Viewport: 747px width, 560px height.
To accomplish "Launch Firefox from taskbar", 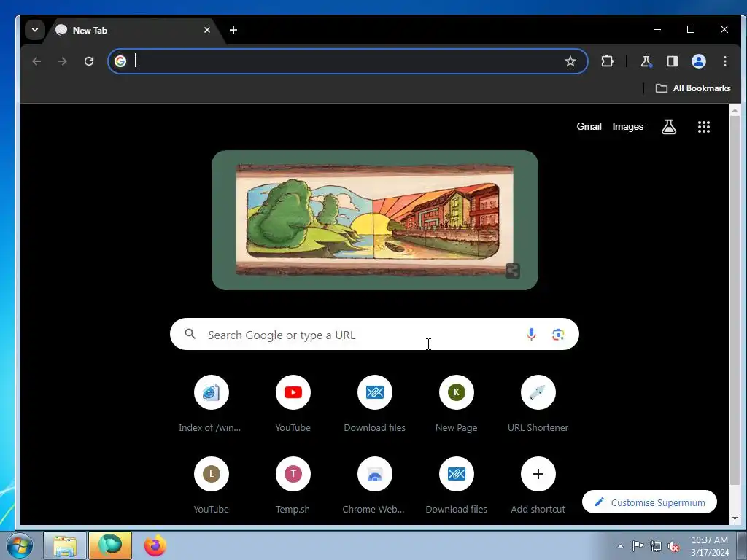I will [x=155, y=545].
